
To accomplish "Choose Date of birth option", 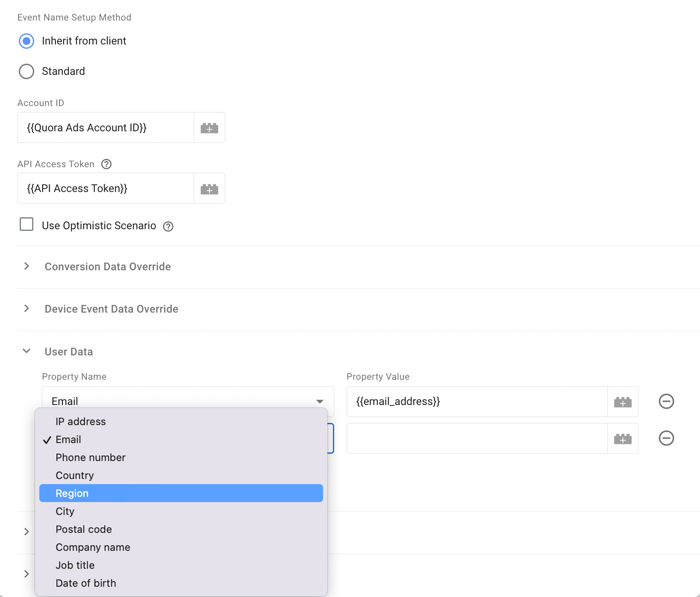I will click(x=181, y=583).
